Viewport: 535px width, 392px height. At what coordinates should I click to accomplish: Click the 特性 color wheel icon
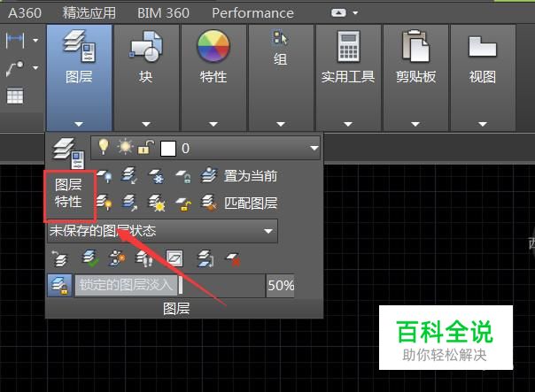pos(213,46)
